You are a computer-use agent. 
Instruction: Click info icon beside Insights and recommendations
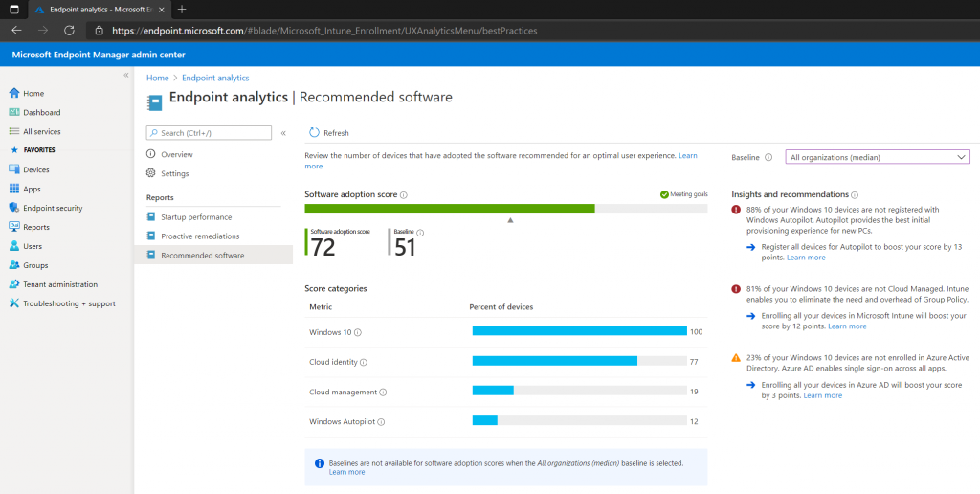click(855, 195)
